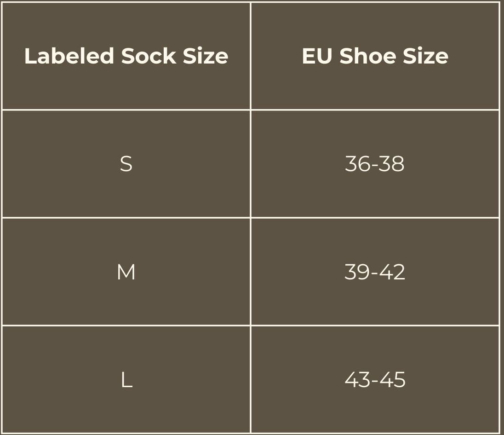Click the "EU Shoe Size" column header
The width and height of the screenshot is (504, 435).
[x=375, y=56]
